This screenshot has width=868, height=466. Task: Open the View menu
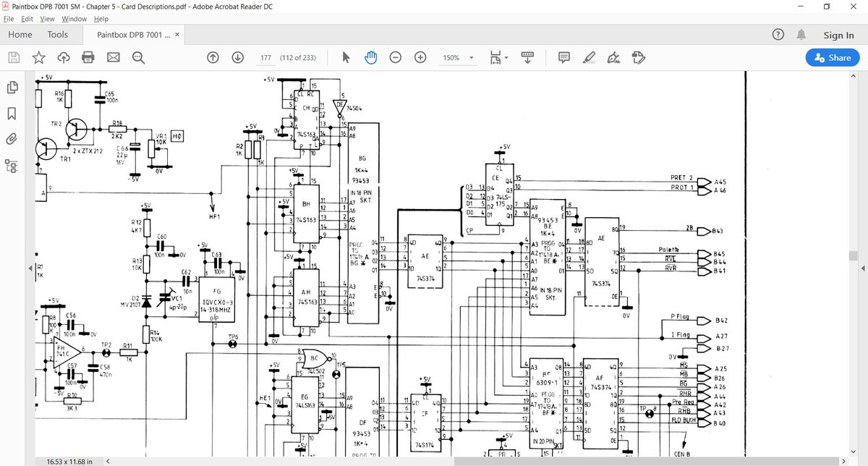click(x=48, y=19)
